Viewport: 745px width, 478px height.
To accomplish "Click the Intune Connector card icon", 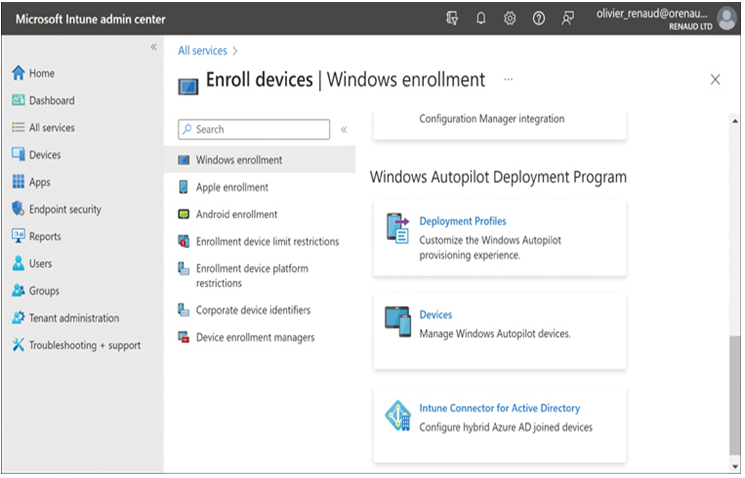I will click(399, 417).
